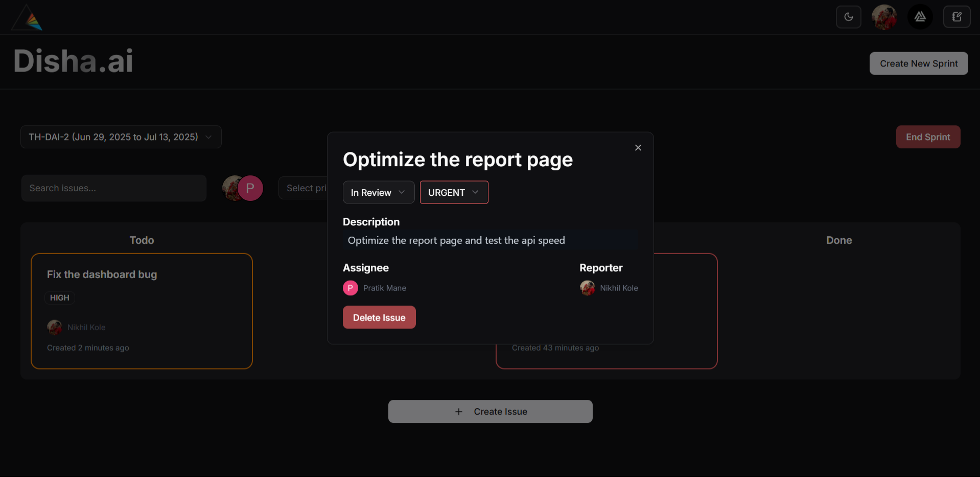Open the In Review status dropdown

[379, 192]
